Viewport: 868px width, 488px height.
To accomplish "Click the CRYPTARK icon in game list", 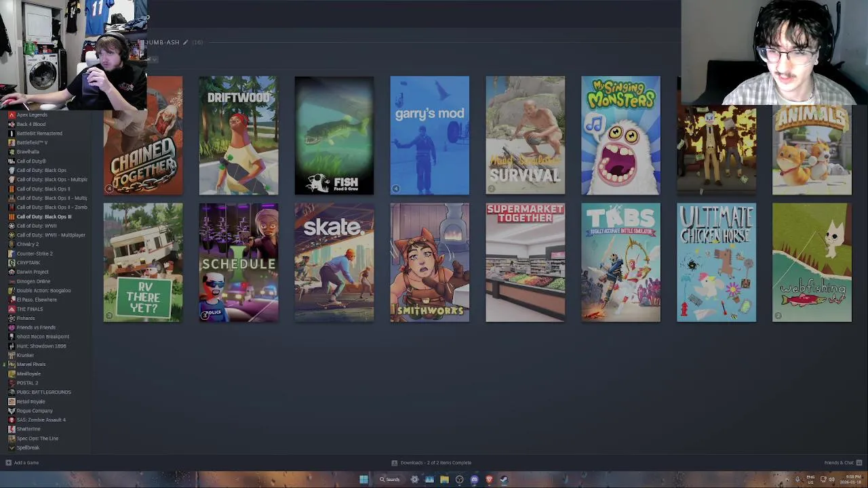I will coord(12,263).
